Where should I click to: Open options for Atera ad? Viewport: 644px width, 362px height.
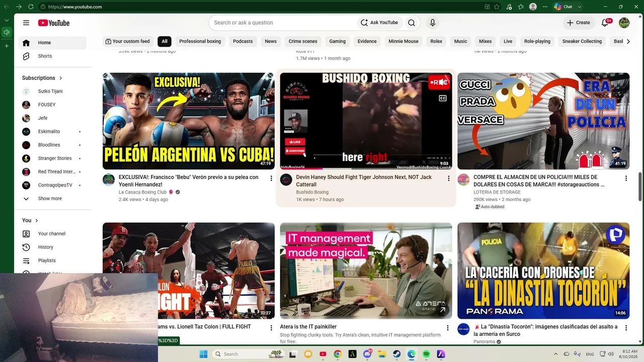tap(448, 328)
